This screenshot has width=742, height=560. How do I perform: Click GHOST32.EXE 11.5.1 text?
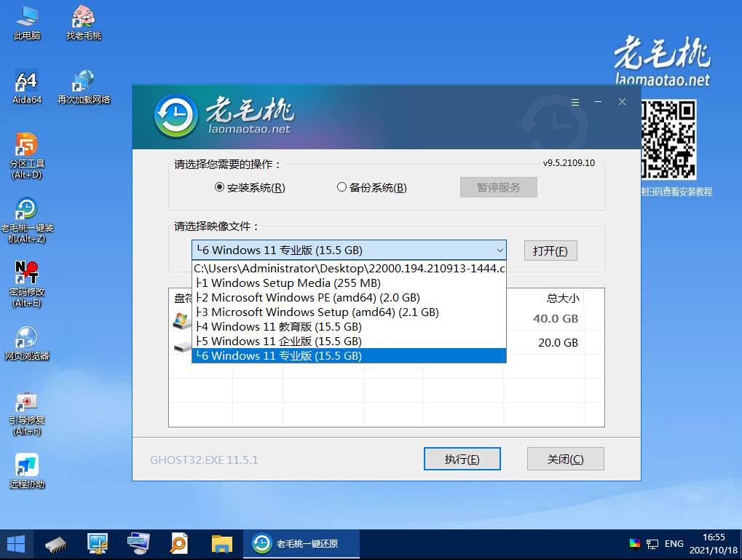click(204, 460)
